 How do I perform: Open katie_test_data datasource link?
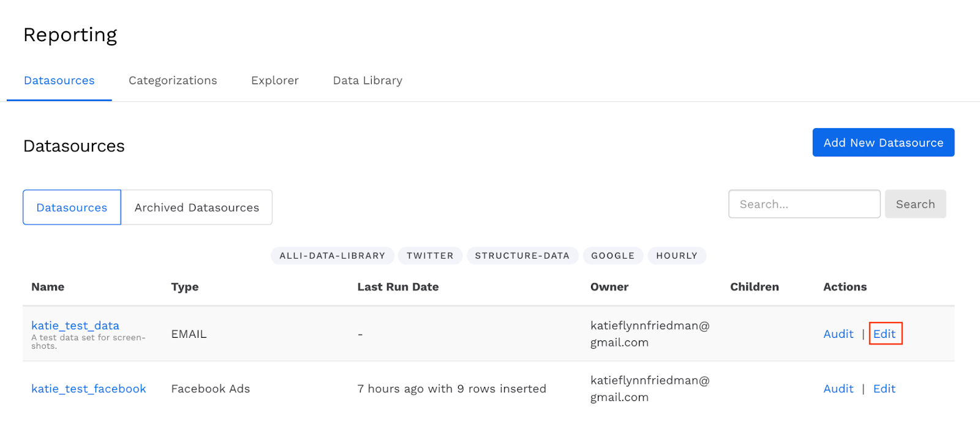[75, 326]
